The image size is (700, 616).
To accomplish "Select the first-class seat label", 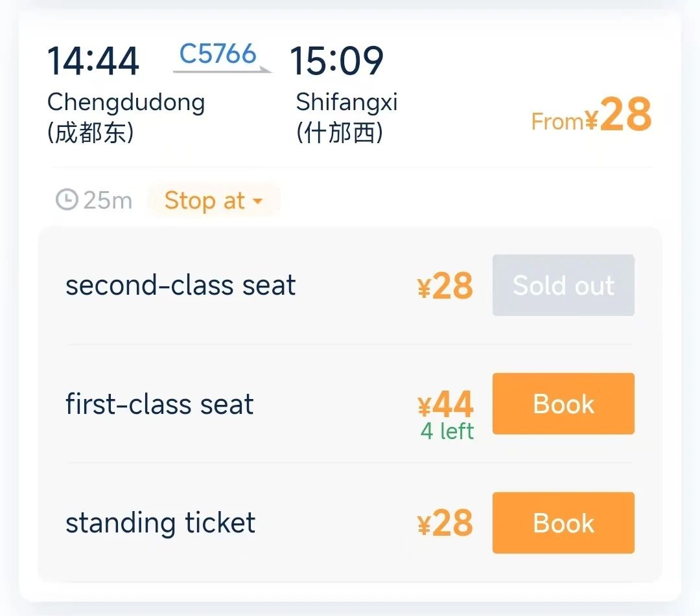I will pyautogui.click(x=159, y=404).
